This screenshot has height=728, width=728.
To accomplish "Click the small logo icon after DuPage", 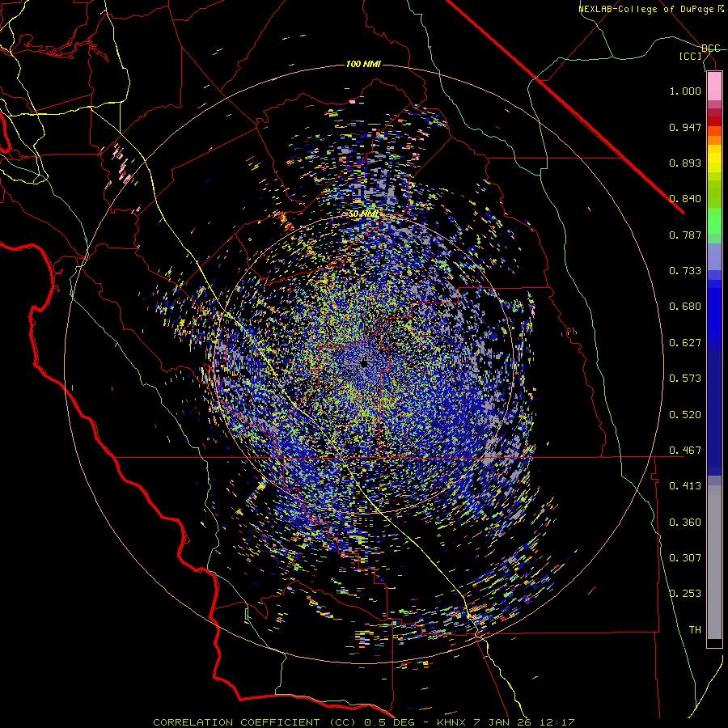I will (721, 8).
